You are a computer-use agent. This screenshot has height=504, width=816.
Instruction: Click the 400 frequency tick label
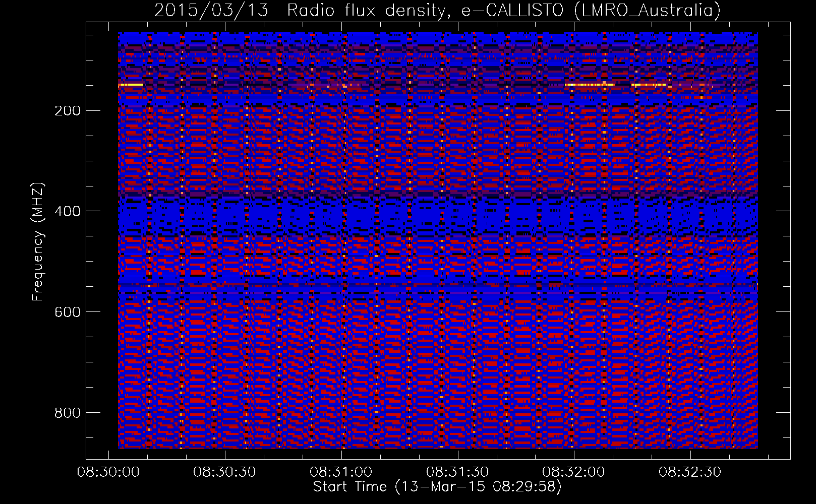[x=67, y=211]
